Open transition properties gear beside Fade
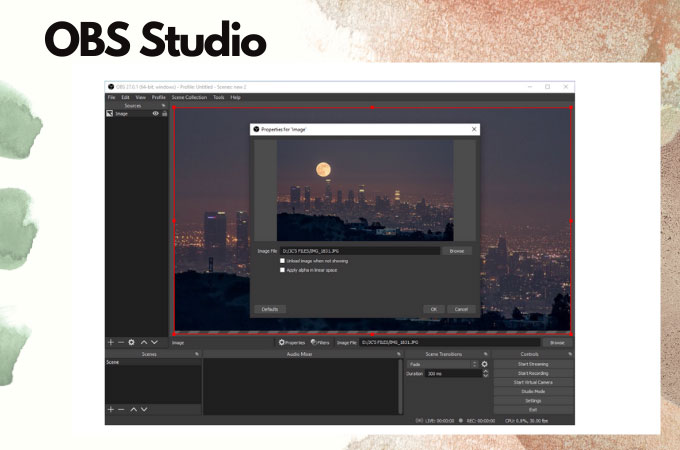This screenshot has width=680, height=450. pyautogui.click(x=485, y=364)
